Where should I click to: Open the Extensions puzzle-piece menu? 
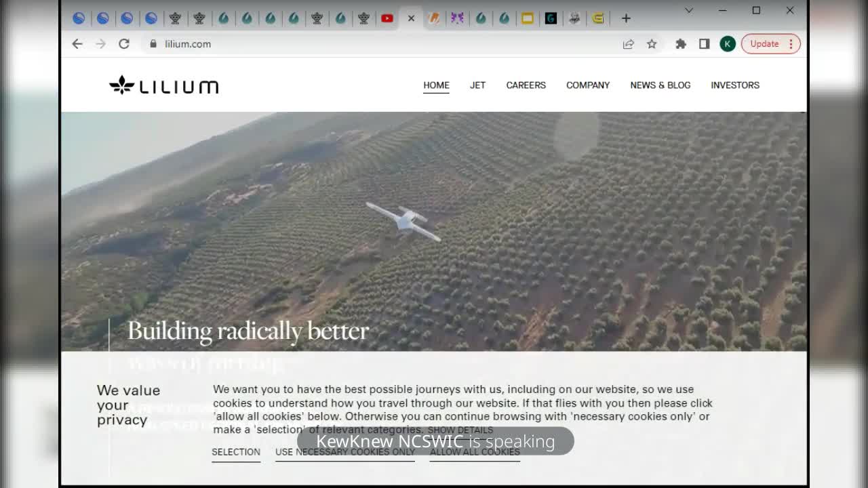click(x=681, y=44)
